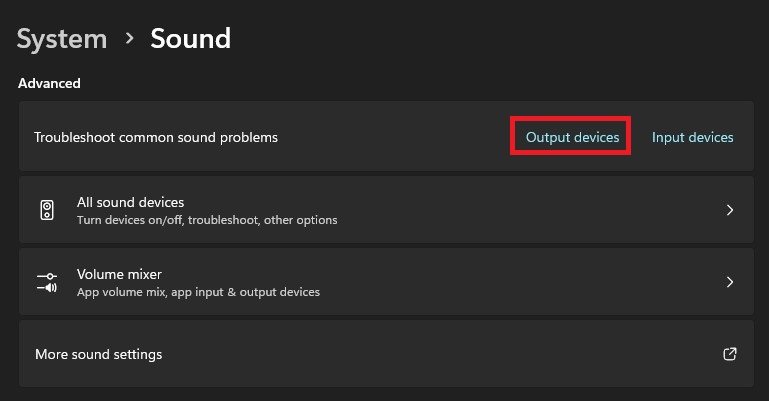Click the breadcrumb arrow between System and Sound

[x=129, y=39]
